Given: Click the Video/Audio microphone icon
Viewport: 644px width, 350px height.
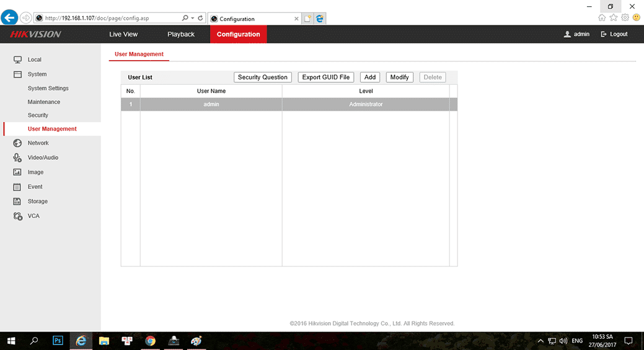Looking at the screenshot, I should click(17, 157).
